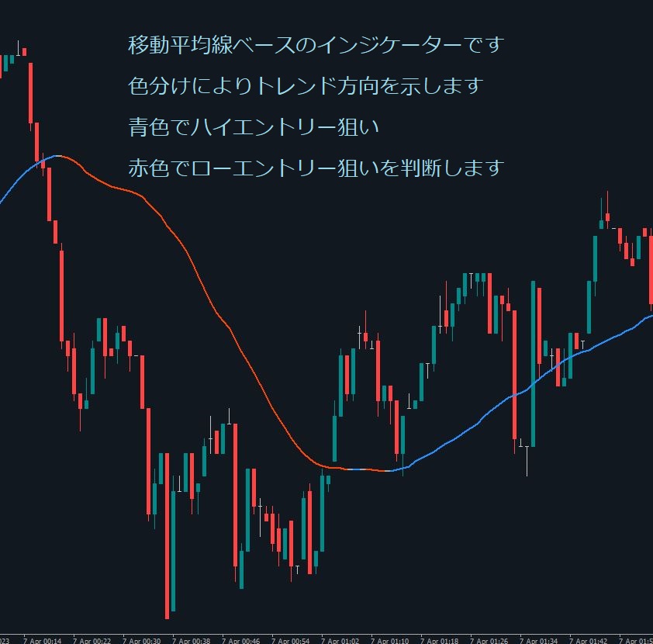The height and width of the screenshot is (644, 653).
Task: Click the 7 Apr 00:22 time label
Action: pyautogui.click(x=92, y=641)
